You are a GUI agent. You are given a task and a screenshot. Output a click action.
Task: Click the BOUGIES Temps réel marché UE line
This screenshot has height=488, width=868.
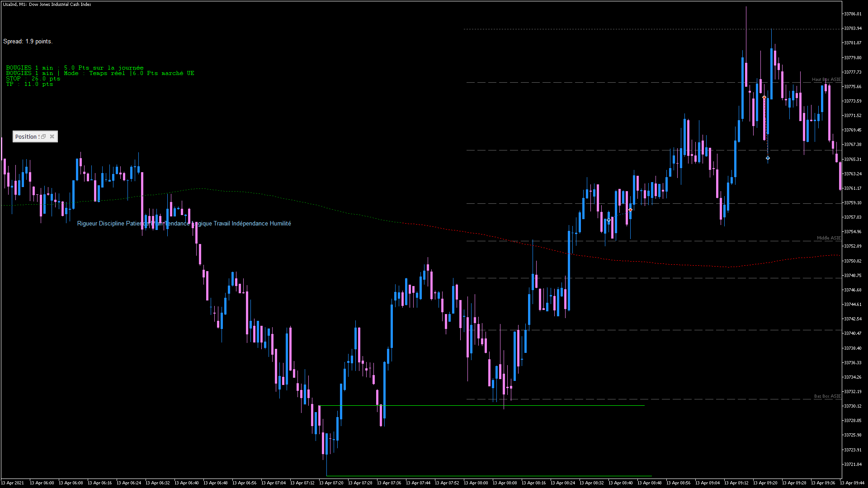coord(100,73)
